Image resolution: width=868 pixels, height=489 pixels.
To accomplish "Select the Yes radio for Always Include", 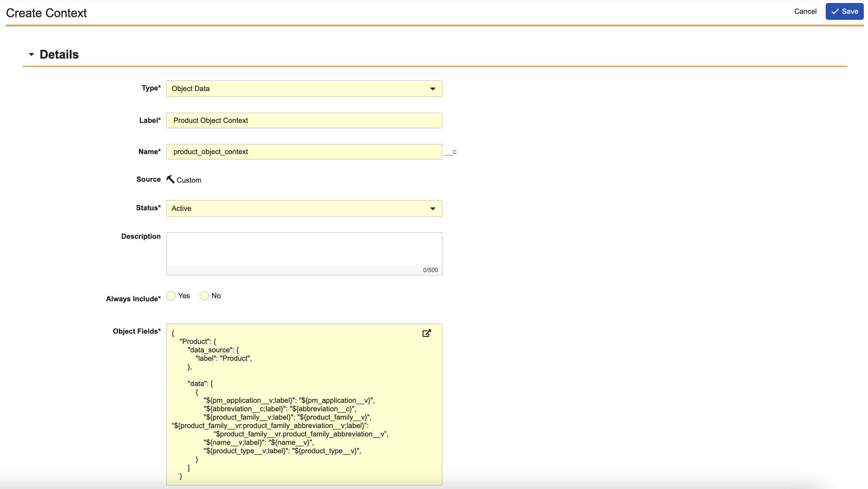I will 171,296.
